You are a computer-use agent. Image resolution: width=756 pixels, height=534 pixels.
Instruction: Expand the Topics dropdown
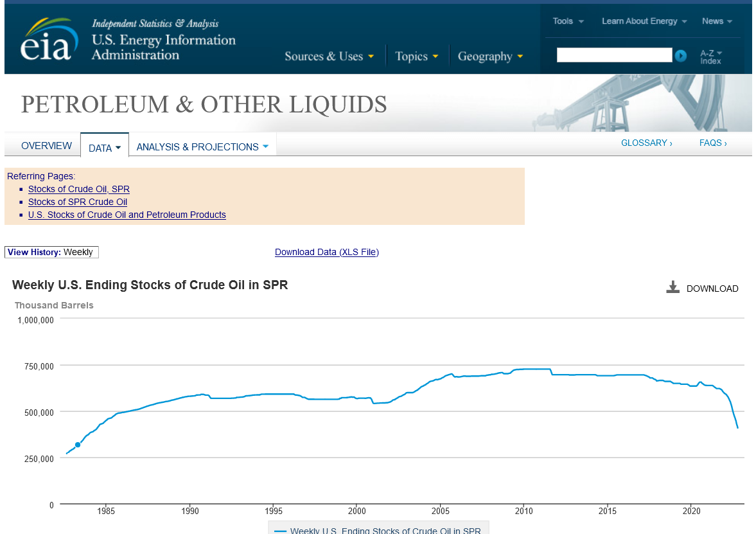coord(417,57)
